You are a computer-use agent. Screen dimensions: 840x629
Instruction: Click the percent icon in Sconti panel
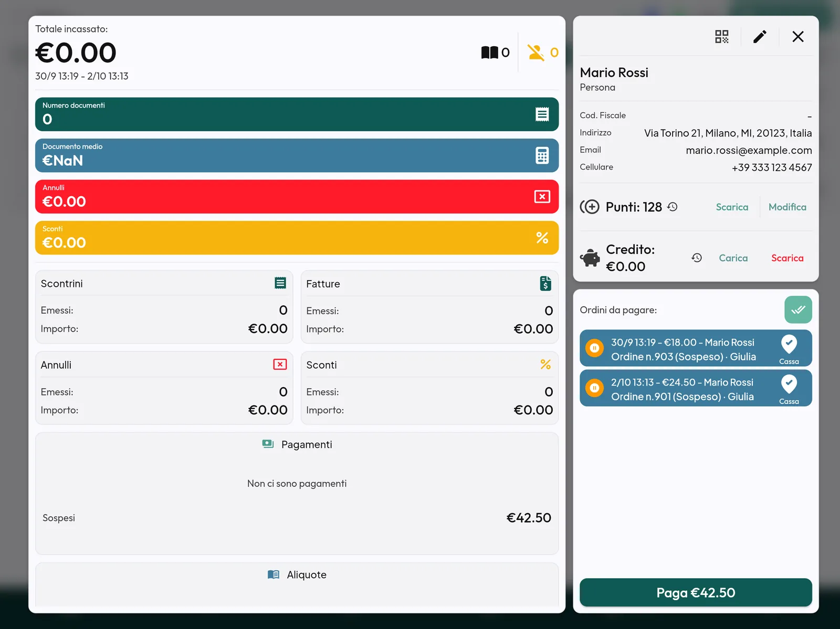point(545,365)
